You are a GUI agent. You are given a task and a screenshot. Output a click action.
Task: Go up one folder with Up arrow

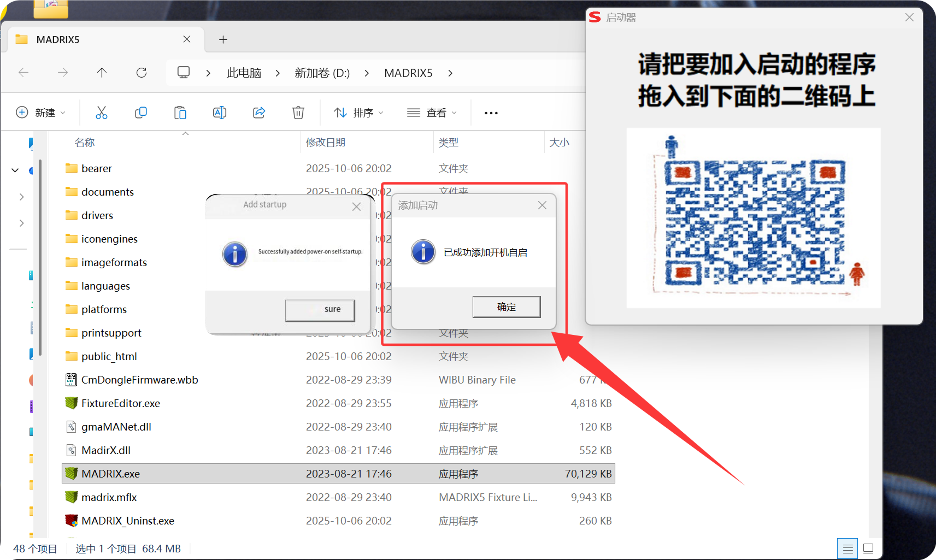(x=102, y=72)
